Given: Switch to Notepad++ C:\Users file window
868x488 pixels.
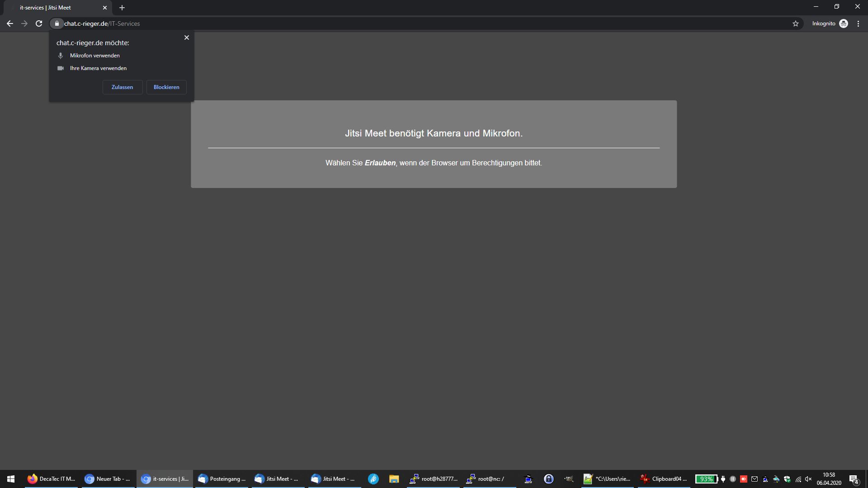Looking at the screenshot, I should click(x=608, y=479).
